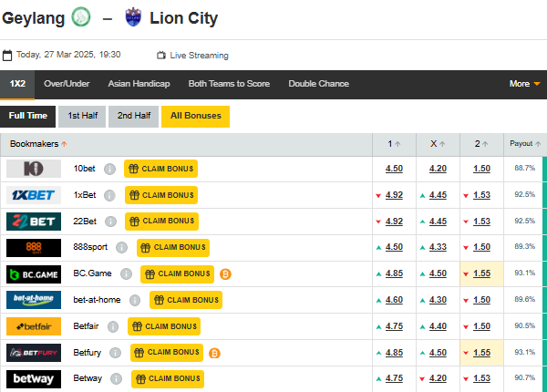Screen dimensions: 547x392
Task: Click 22Bet away odds 1.53
Action: (481, 222)
